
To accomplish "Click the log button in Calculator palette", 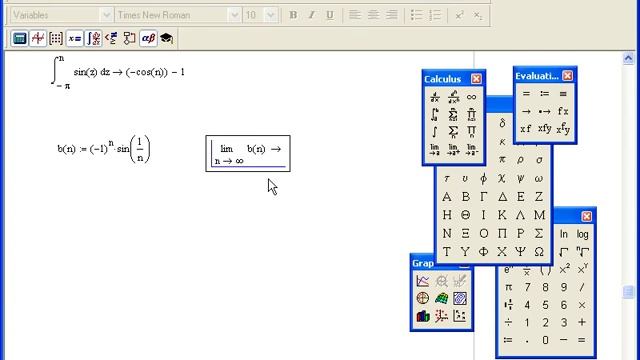I will tap(582, 234).
